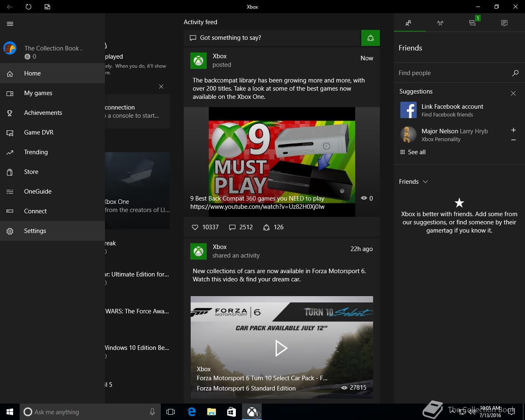The width and height of the screenshot is (525, 420).
Task: Open the Windows Start menu
Action: point(10,412)
